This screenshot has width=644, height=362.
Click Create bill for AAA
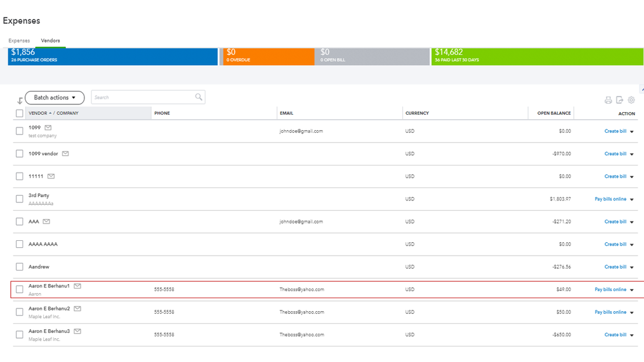coord(615,221)
